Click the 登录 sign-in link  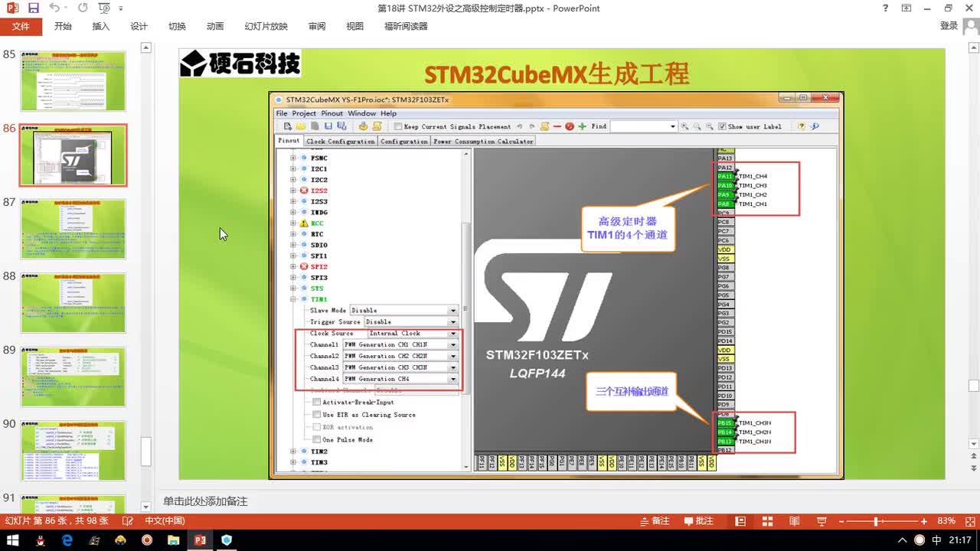tap(949, 25)
